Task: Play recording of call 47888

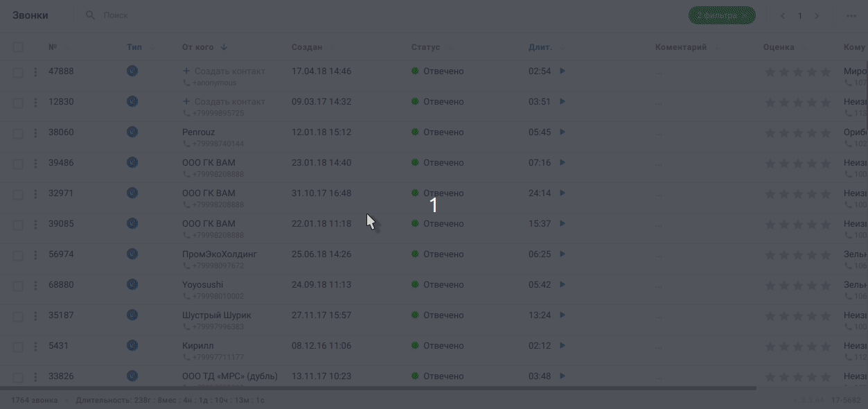Action: click(x=563, y=71)
